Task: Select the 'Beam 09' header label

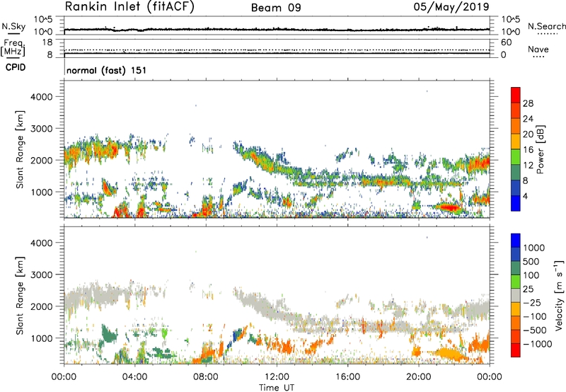Action: pos(276,8)
